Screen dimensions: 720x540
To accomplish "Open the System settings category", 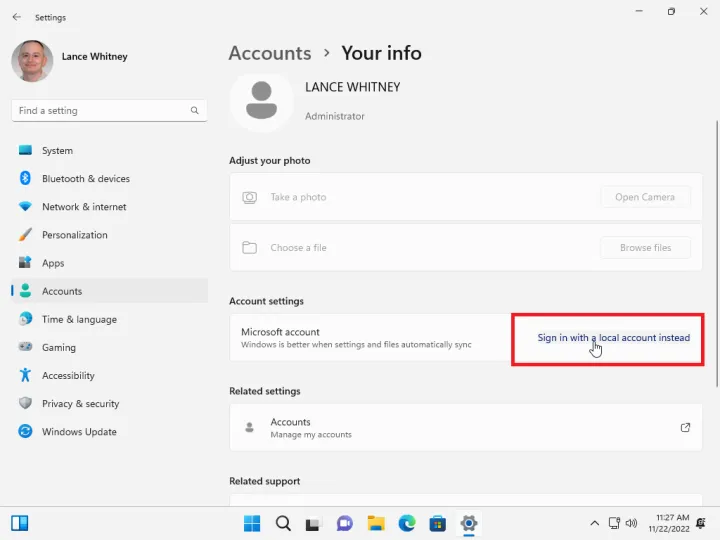I will (x=57, y=151).
